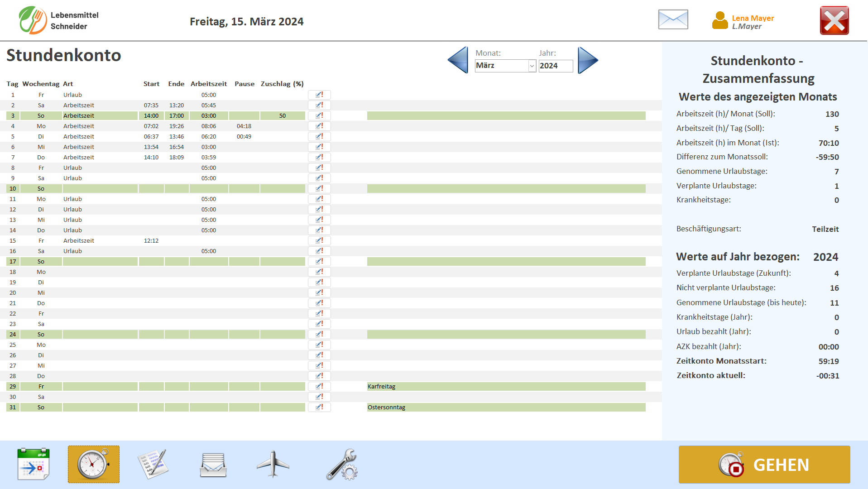Screen dimensions: 868x489
Task: Click the Ostersonntag holiday bar
Action: (x=506, y=407)
